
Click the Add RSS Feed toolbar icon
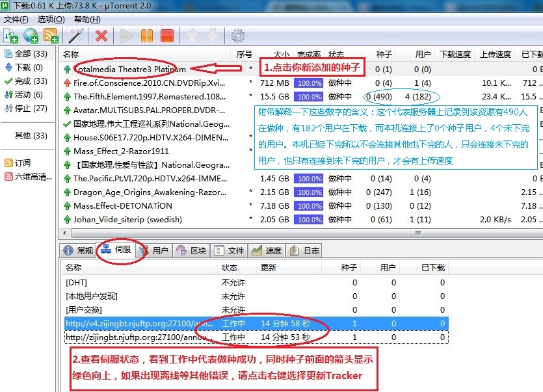(x=51, y=35)
